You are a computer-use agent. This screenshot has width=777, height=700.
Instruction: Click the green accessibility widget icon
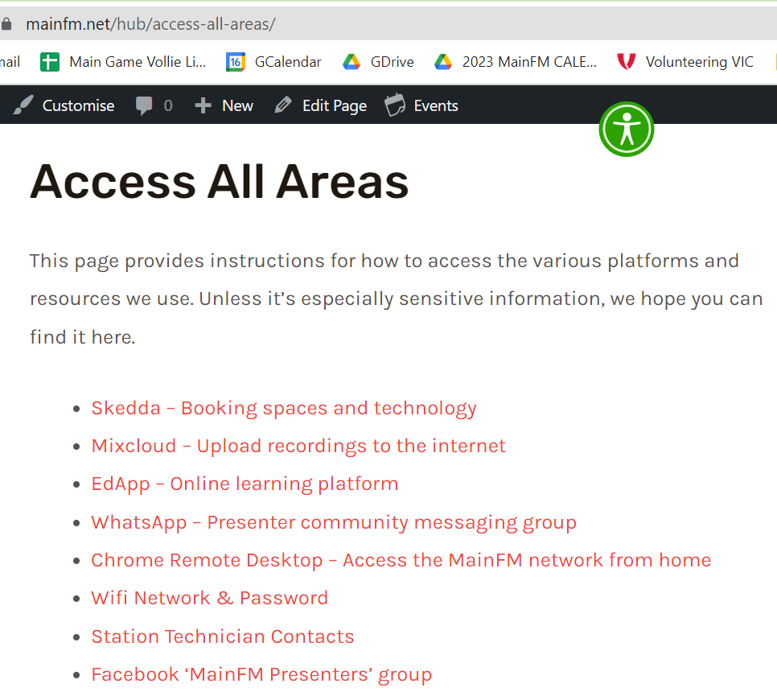[626, 129]
